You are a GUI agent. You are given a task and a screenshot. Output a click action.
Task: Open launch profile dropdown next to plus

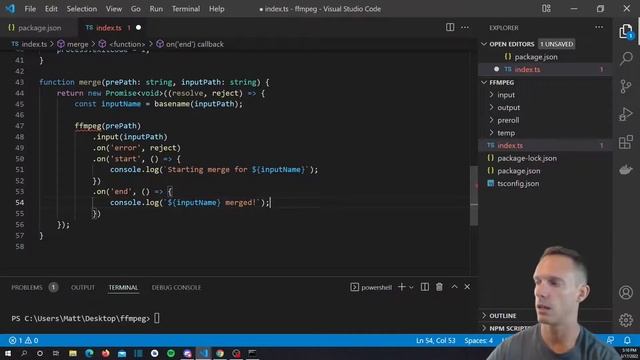point(411,287)
